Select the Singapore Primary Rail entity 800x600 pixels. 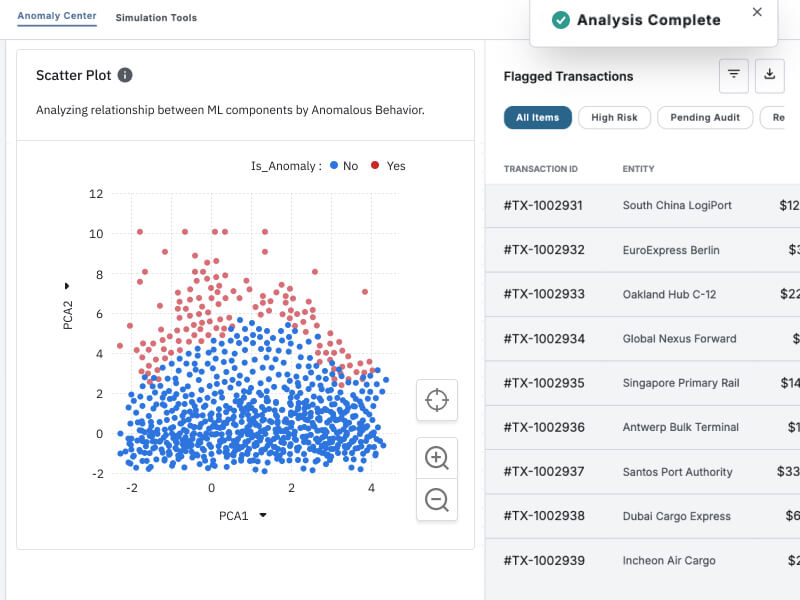[681, 383]
